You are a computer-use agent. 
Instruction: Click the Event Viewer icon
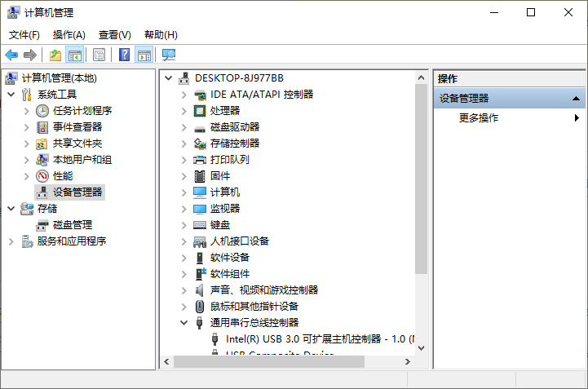[x=42, y=127]
